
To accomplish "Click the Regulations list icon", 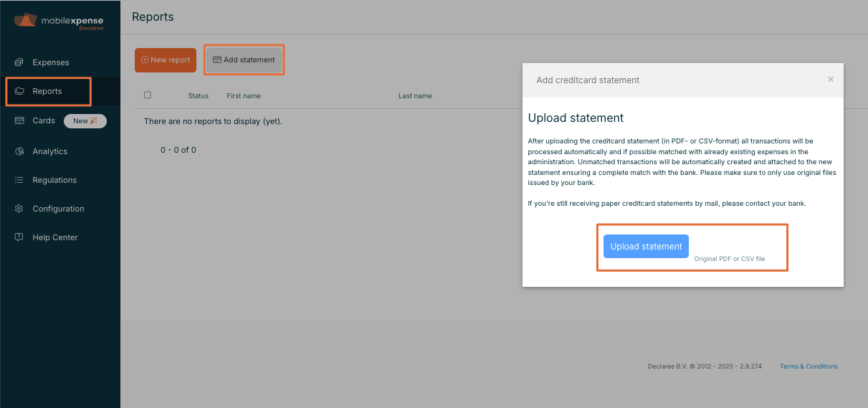I will (19, 180).
